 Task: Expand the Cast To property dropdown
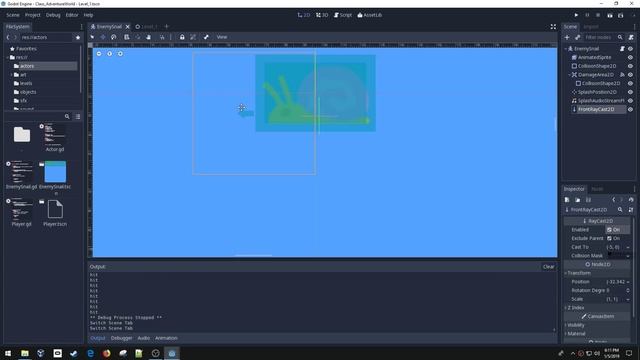[x=628, y=247]
